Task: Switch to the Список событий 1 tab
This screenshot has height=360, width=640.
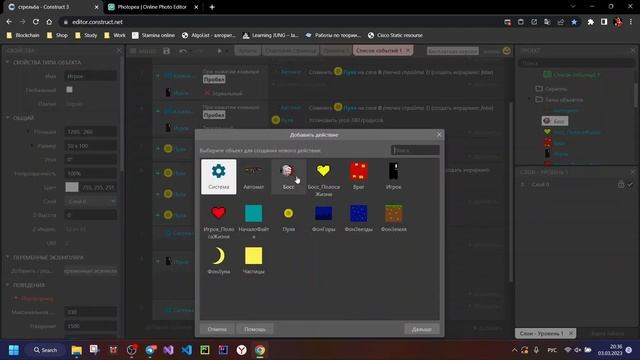Action: click(x=379, y=51)
